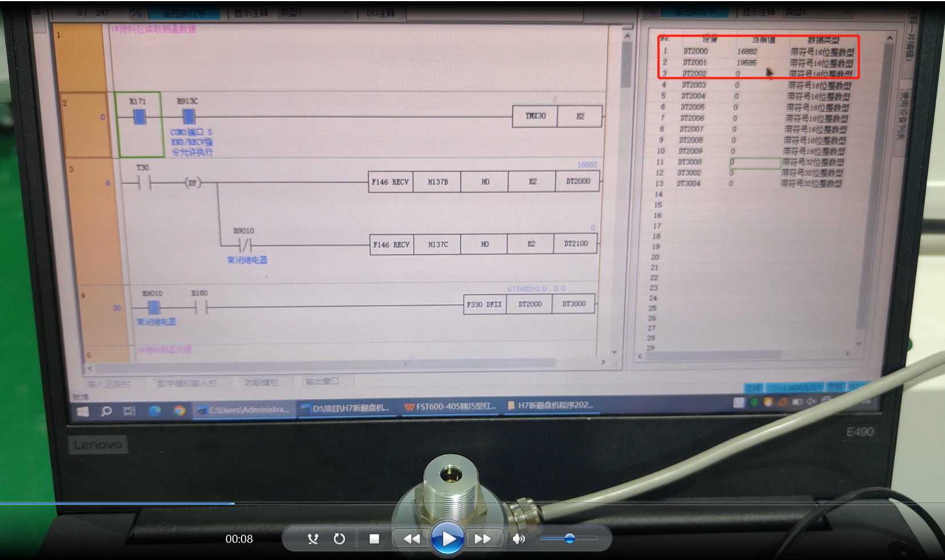Click the ladder editor's scroll-down arrow
Image resolution: width=945 pixels, height=560 pixels.
tap(614, 352)
